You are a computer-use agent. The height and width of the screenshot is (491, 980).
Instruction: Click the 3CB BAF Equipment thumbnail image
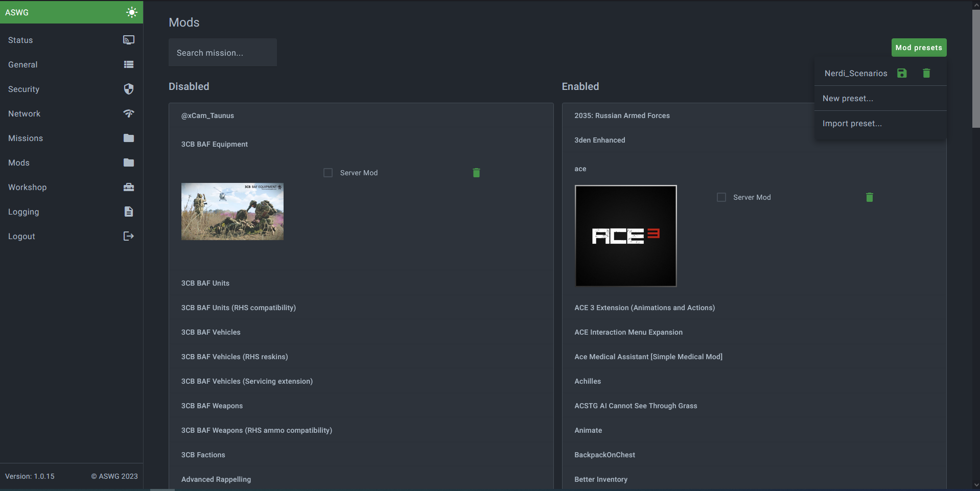pos(232,212)
